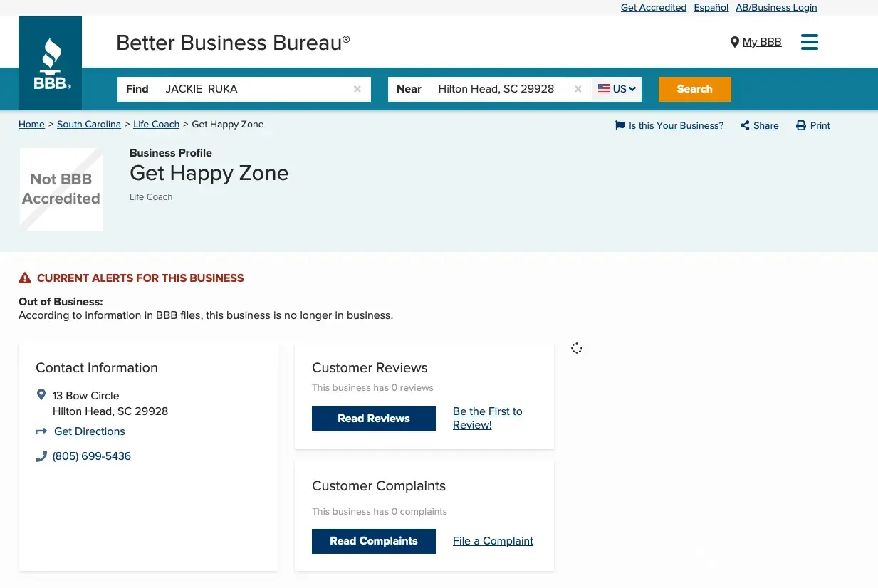The width and height of the screenshot is (878, 588).
Task: Clear the Find search field
Action: click(x=357, y=89)
